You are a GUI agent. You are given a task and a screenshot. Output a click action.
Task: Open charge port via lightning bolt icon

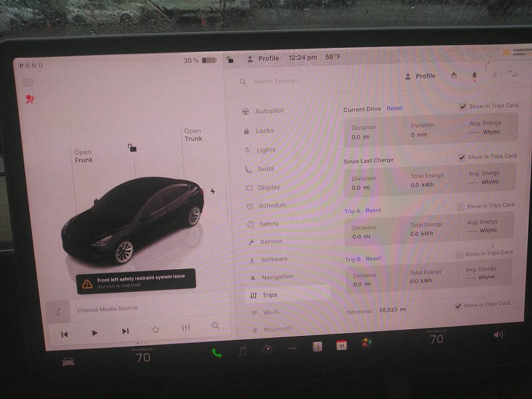point(213,191)
